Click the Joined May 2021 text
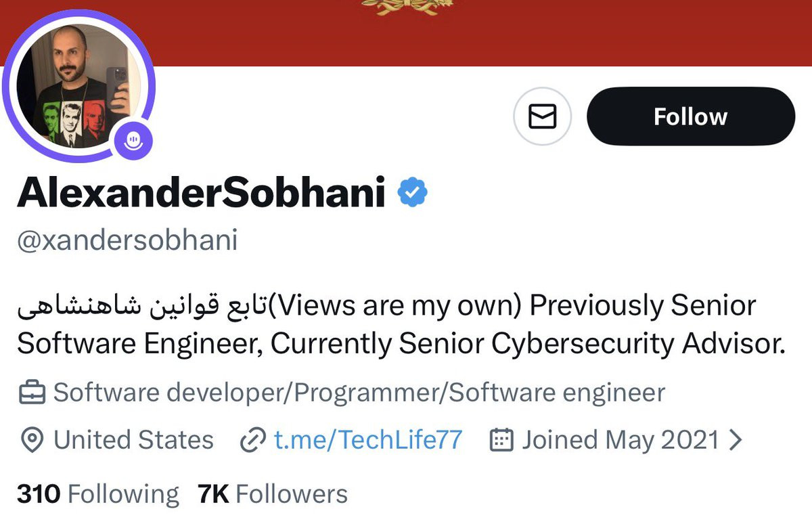The image size is (812, 528). 620,441
